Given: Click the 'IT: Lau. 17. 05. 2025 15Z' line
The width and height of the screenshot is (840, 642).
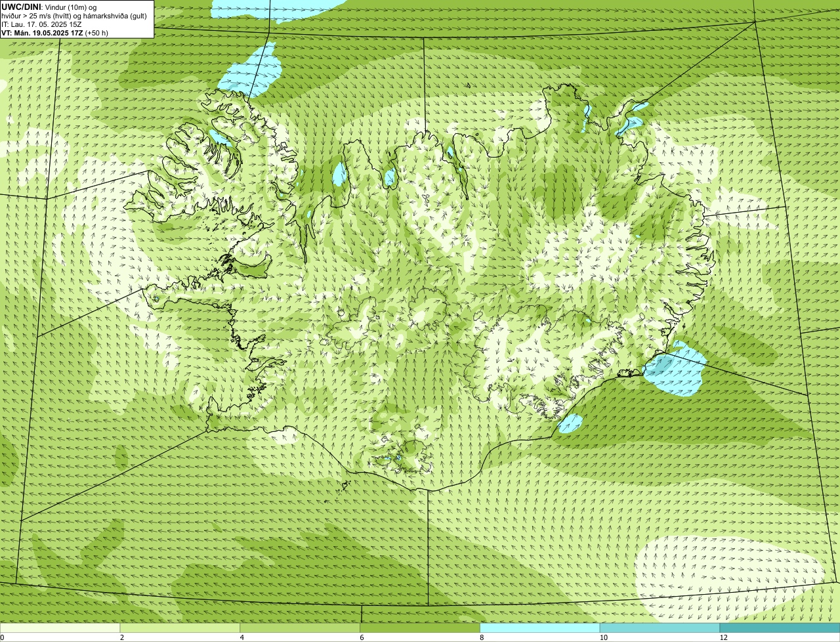Looking at the screenshot, I should point(41,24).
